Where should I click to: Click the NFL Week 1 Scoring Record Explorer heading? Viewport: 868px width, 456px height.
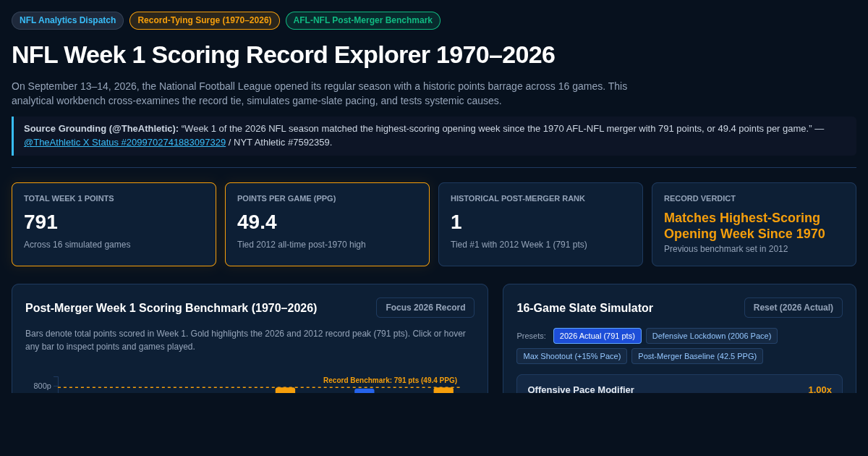click(x=283, y=55)
